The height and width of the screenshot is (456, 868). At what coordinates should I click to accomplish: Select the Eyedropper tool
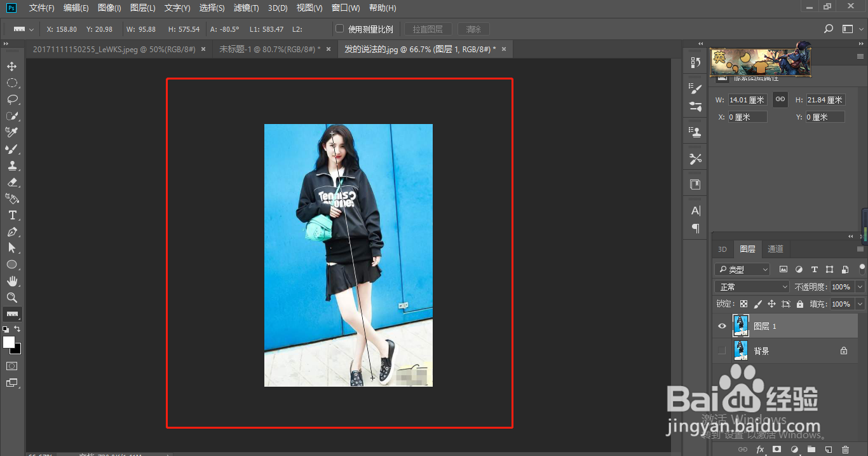[x=12, y=132]
